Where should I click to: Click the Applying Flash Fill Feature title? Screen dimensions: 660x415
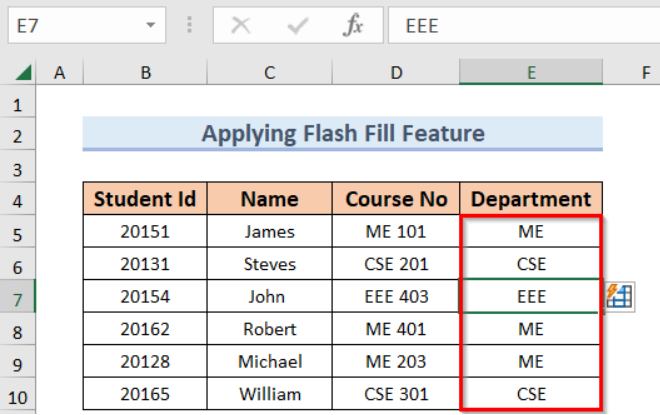[x=343, y=133]
